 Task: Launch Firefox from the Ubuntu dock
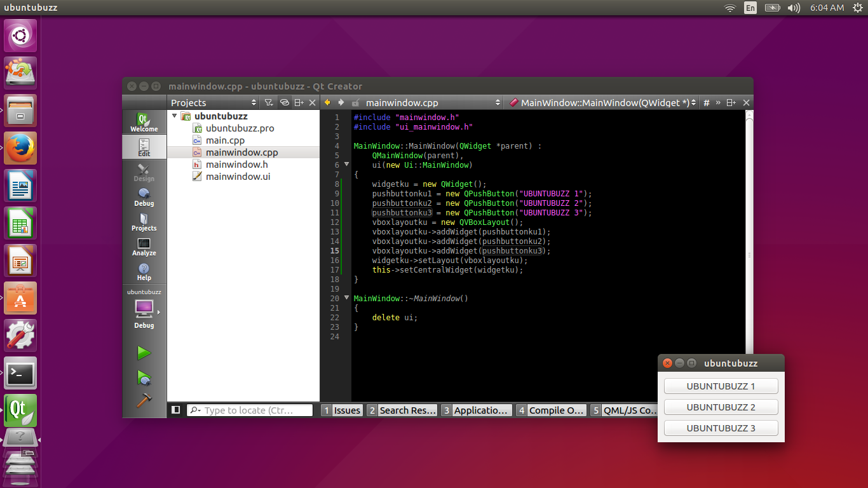pyautogui.click(x=20, y=147)
